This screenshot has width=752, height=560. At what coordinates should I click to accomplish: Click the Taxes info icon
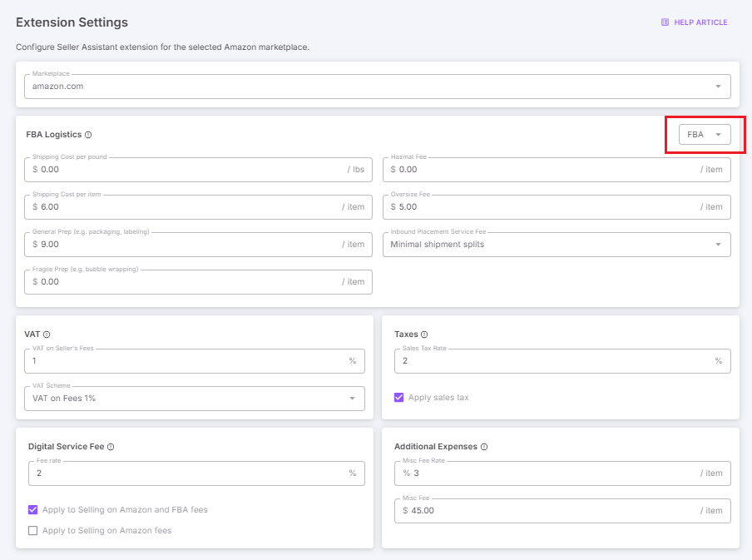(x=424, y=335)
